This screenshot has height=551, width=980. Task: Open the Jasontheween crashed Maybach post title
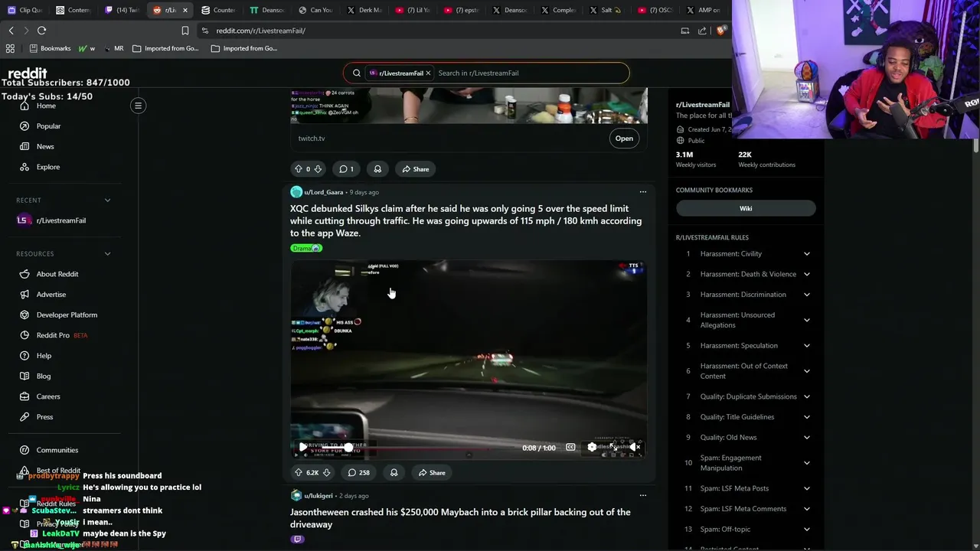click(460, 518)
